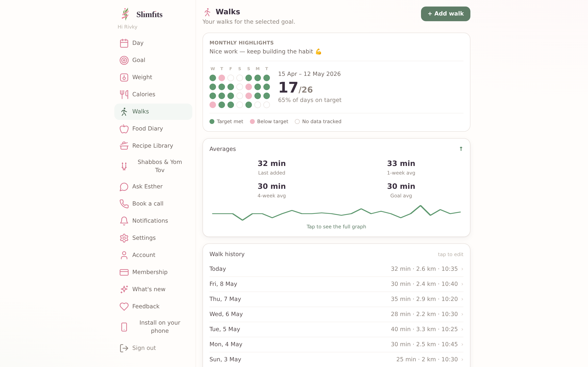Image resolution: width=588 pixels, height=367 pixels.
Task: Click the Add walk button
Action: click(x=445, y=14)
